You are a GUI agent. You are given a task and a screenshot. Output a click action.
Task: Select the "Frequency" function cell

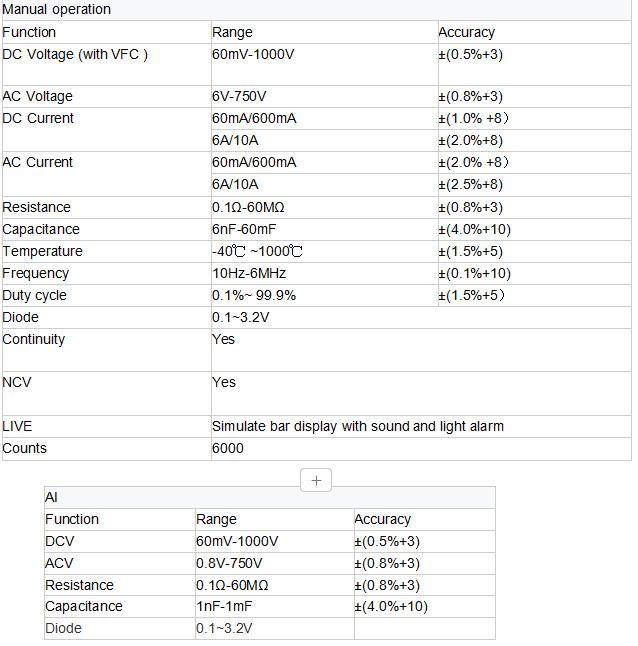point(36,273)
